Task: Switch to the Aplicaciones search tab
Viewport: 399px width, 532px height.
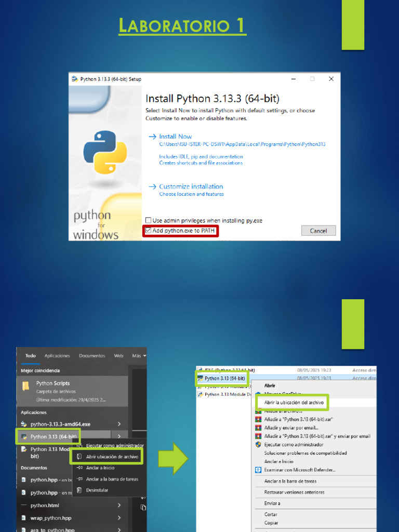Action: point(57,355)
